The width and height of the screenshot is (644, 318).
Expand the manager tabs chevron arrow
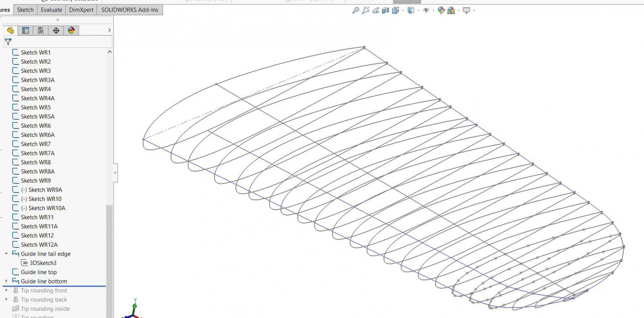tap(109, 30)
